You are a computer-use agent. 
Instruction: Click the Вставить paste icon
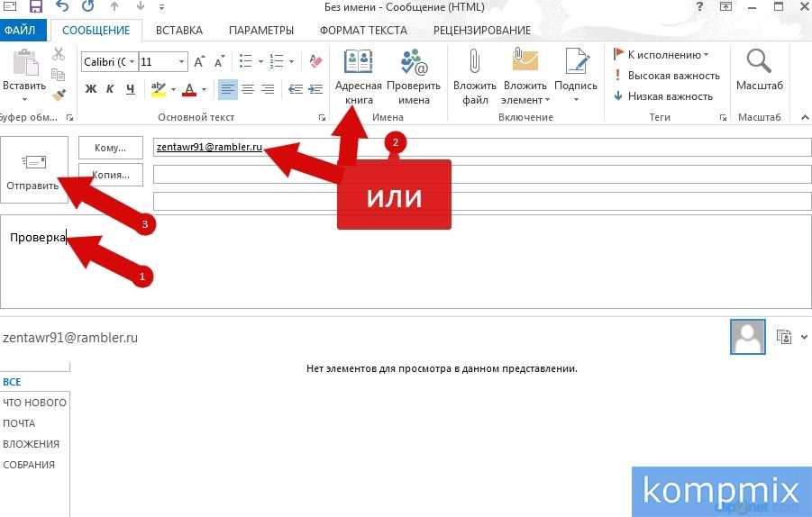pos(25,63)
